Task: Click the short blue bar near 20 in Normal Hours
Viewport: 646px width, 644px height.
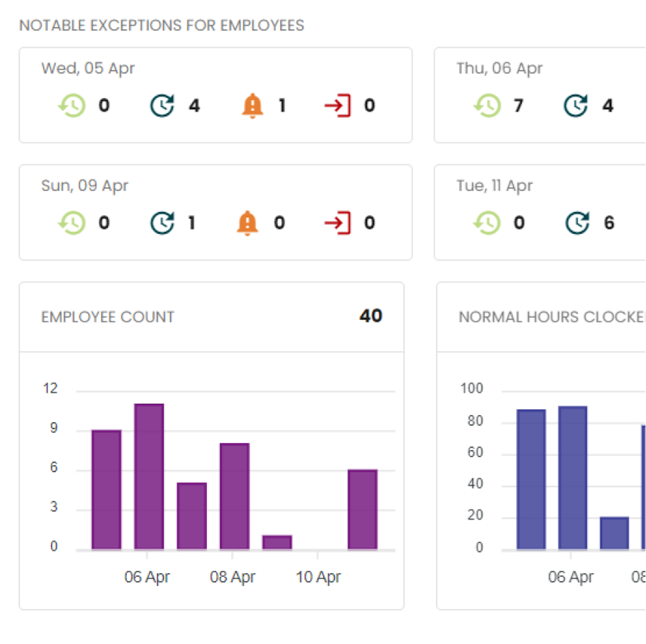Action: (615, 533)
